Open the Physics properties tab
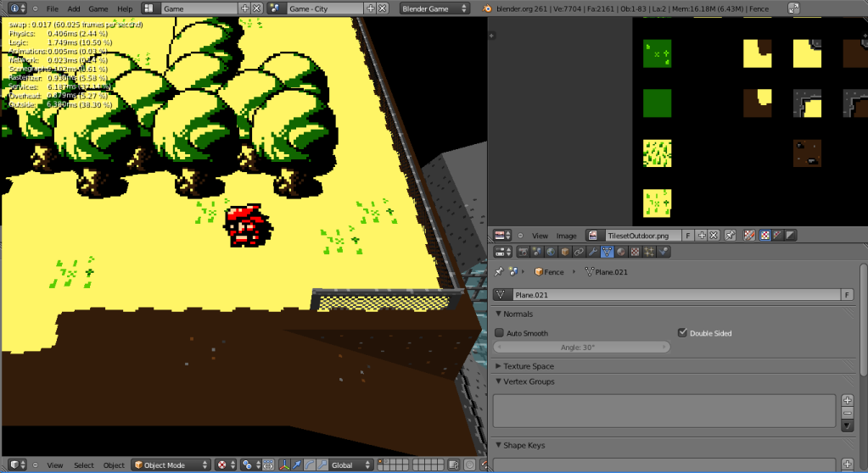Viewport: 868px width, 473px height. tap(663, 252)
